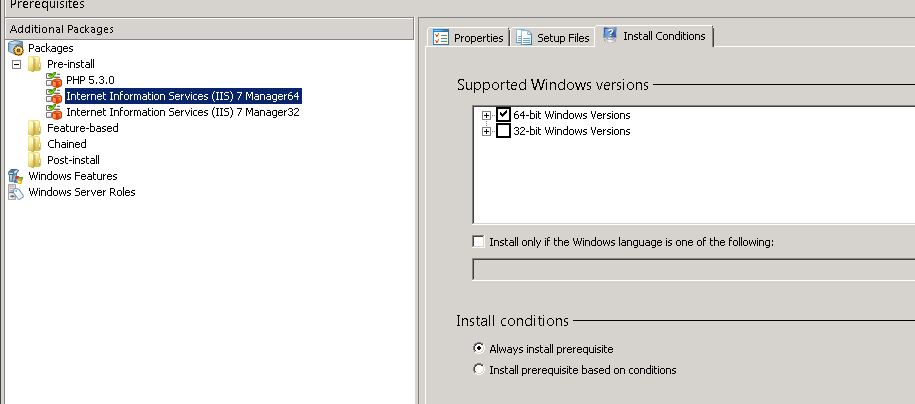Click the Packages root node icon
The width and height of the screenshot is (915, 404).
[16, 48]
